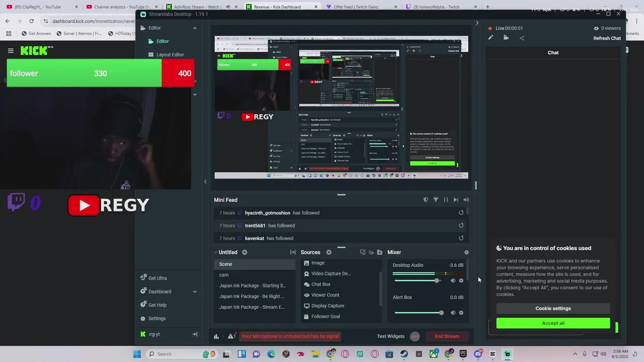
Task: Expand scene collection Untitled dropdown
Action: tap(216, 252)
